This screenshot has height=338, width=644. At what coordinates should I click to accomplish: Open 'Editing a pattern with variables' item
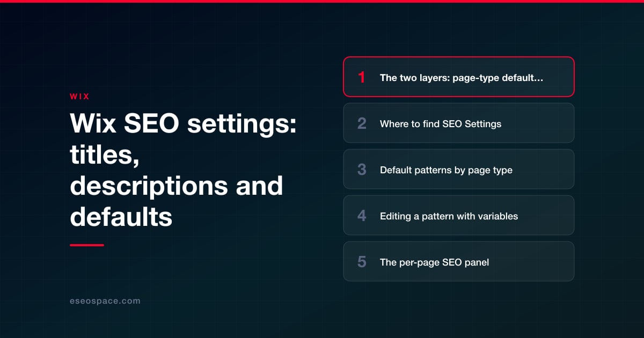click(x=459, y=215)
